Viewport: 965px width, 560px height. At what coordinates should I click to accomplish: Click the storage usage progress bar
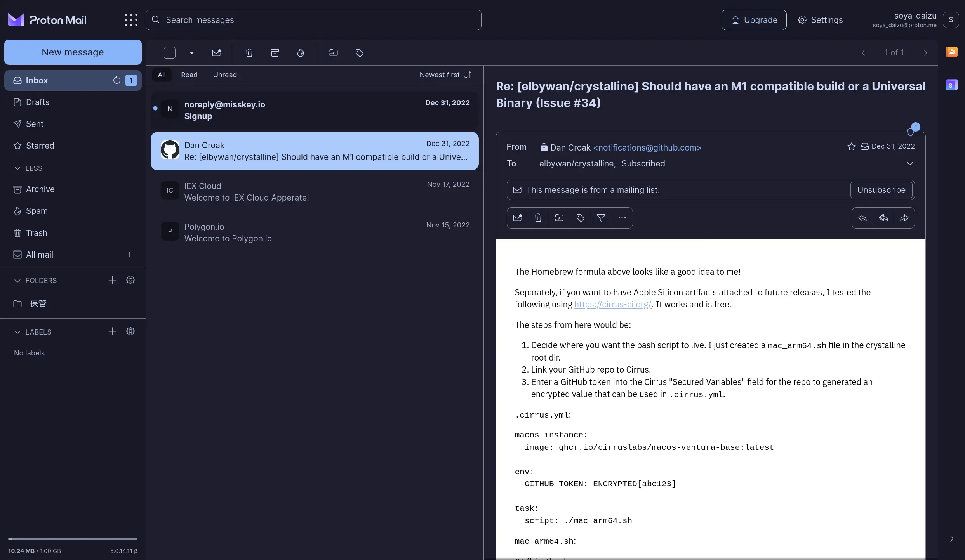73,539
